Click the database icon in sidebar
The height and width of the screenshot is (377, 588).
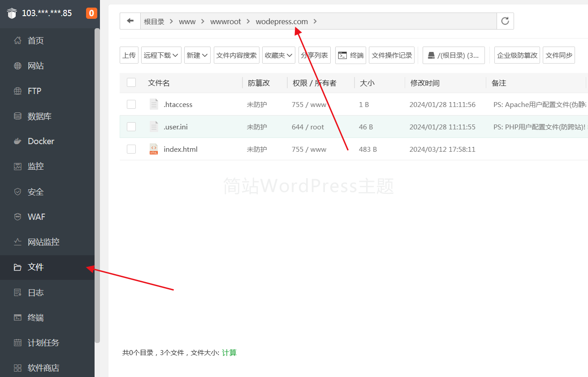(17, 116)
